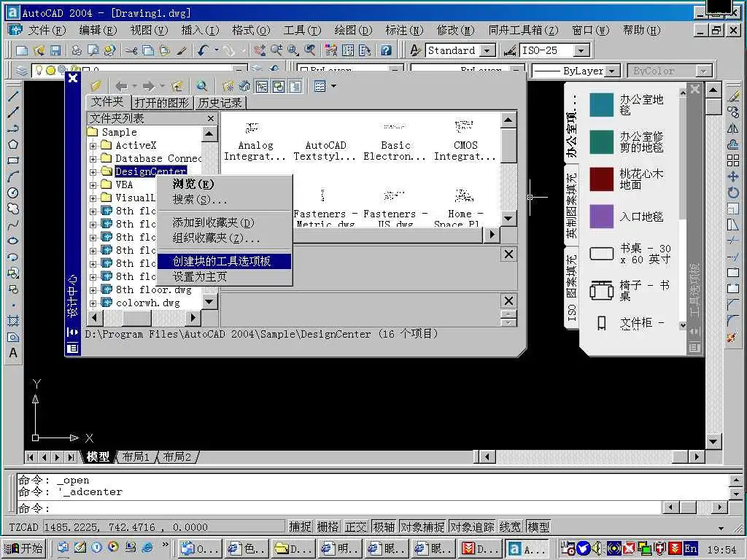Select the Rotate tool in modify toolbar
The height and width of the screenshot is (560, 747).
[733, 192]
